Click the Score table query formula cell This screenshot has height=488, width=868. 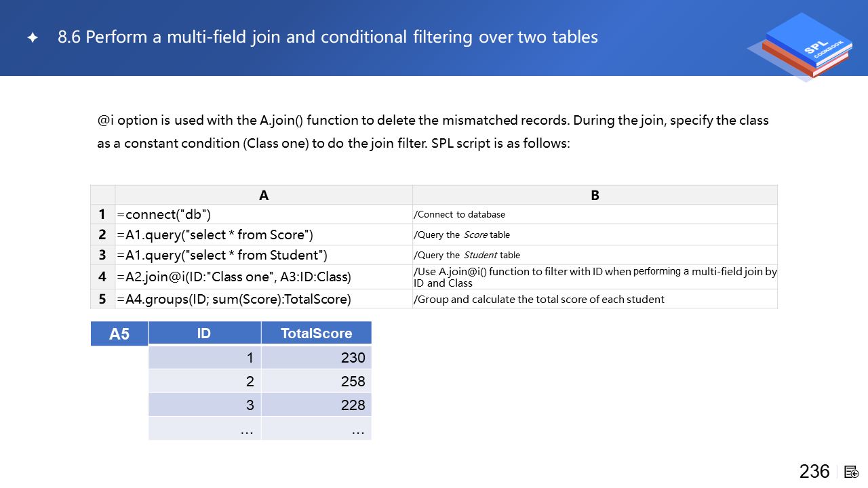click(263, 235)
